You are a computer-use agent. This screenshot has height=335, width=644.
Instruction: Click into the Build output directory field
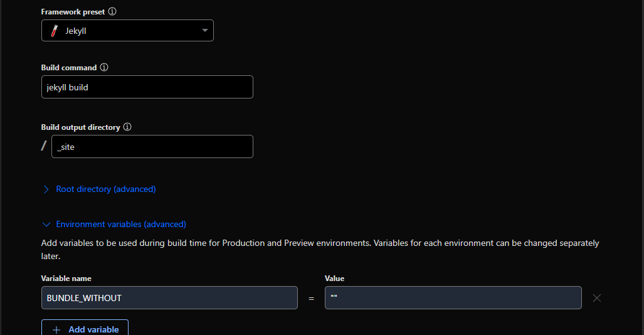[152, 147]
